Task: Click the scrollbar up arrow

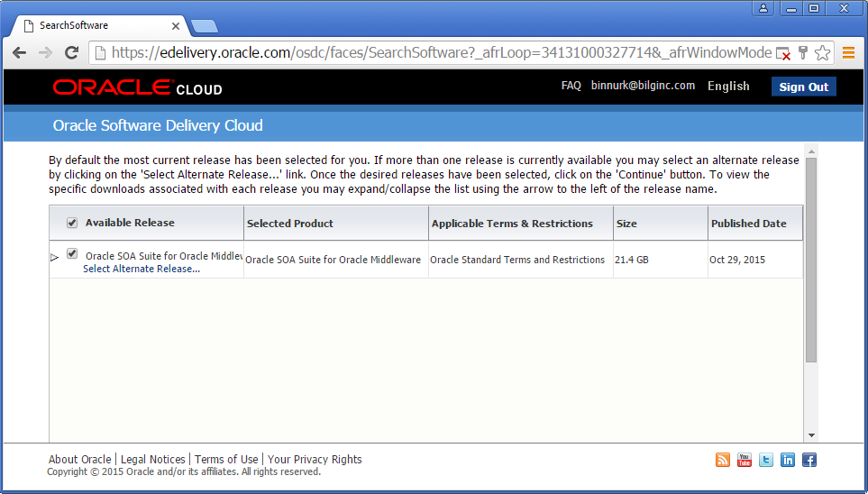Action: click(811, 151)
